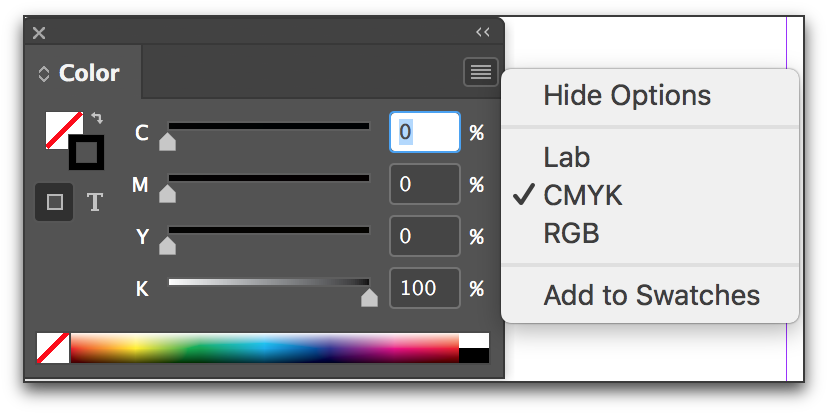The image size is (827, 413).
Task: Select the Stroke box icon
Action: coord(86,153)
